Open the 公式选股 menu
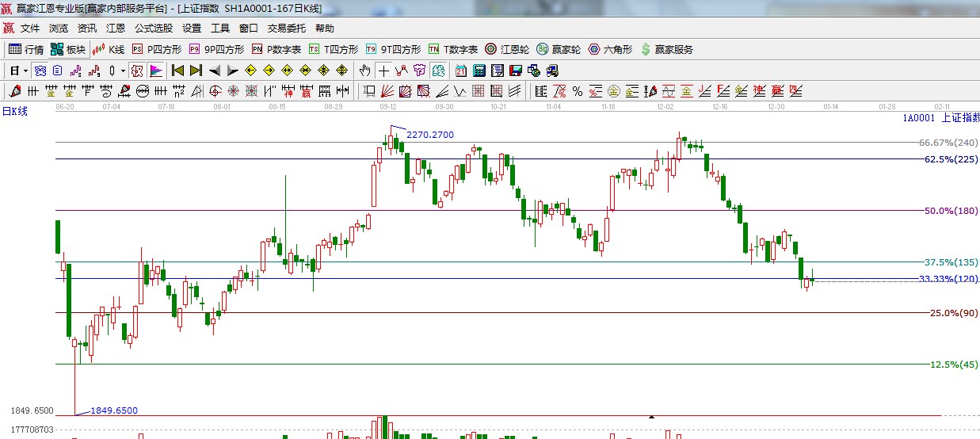 click(x=153, y=29)
